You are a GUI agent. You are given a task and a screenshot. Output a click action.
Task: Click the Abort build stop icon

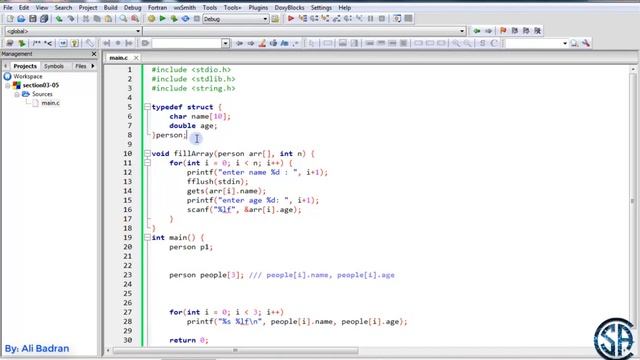point(197,19)
